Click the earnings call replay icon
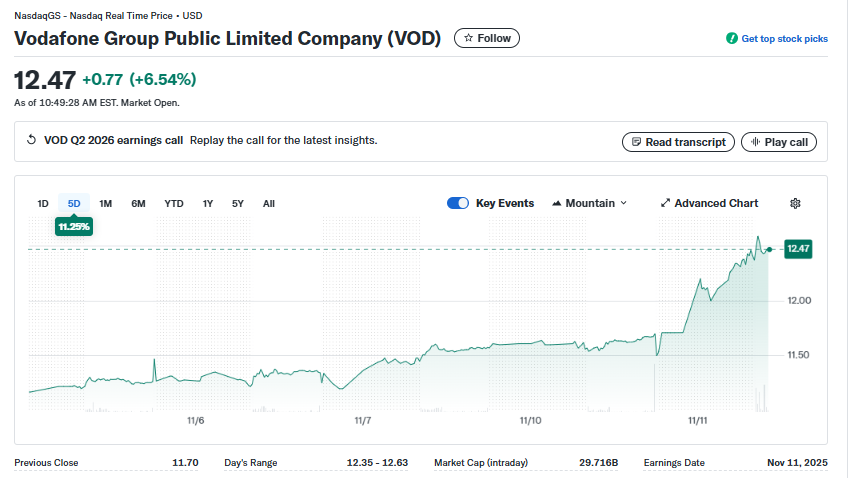The image size is (848, 478). tap(31, 141)
